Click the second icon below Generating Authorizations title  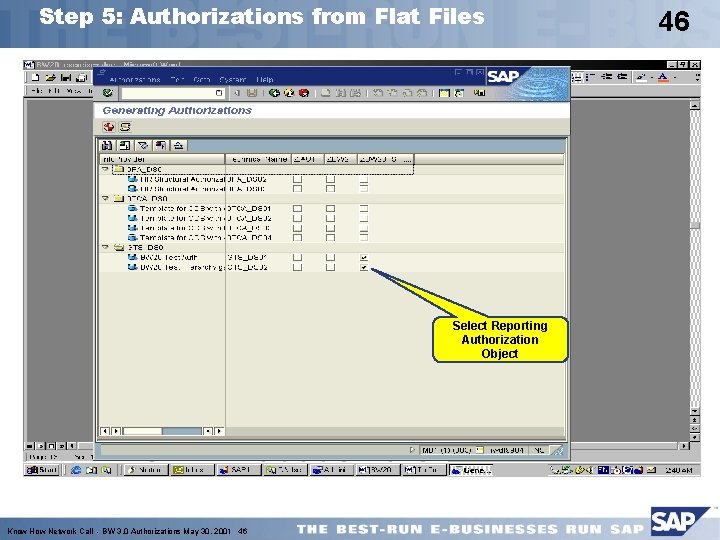125,127
